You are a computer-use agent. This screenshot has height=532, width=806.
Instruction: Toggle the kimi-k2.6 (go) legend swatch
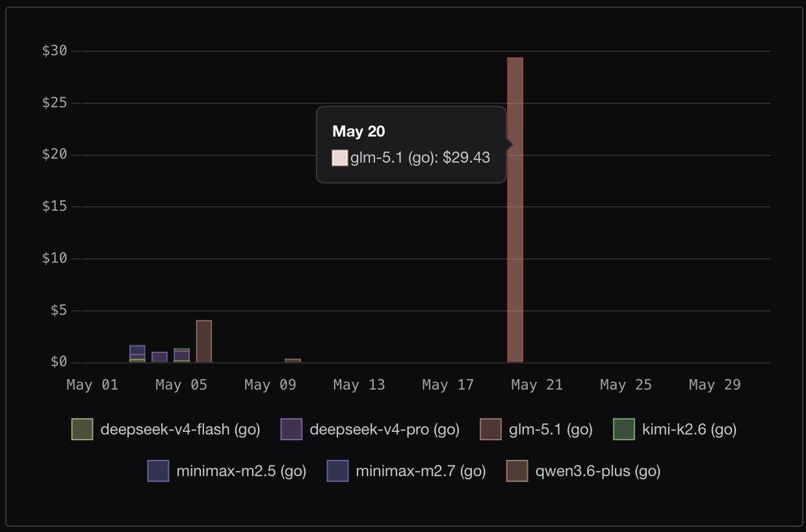(x=624, y=429)
